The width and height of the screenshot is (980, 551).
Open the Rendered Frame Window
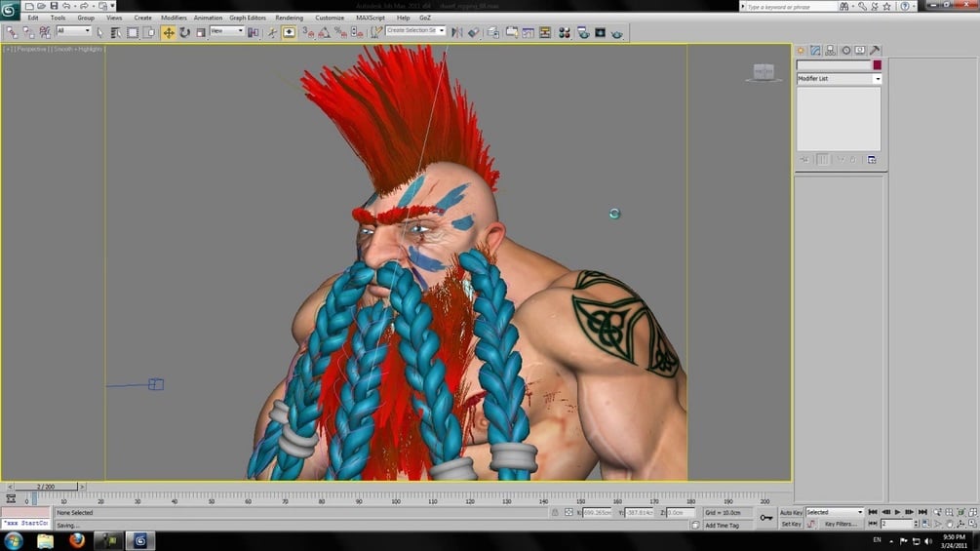[x=600, y=32]
